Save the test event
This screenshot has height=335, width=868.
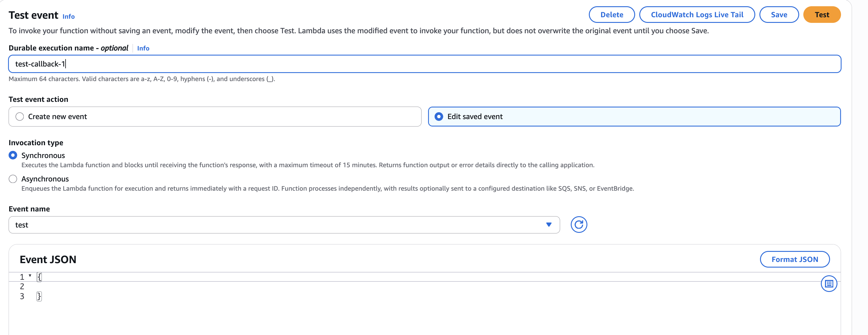779,15
